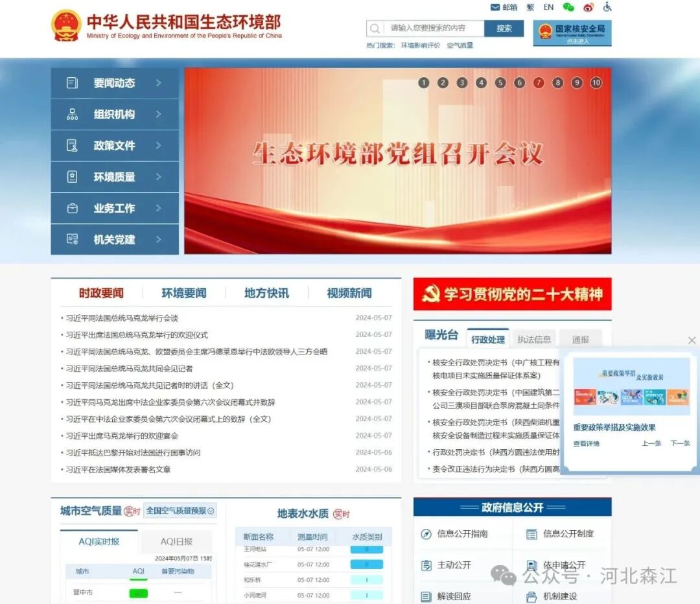Open 信息公开指南 compass icon

(x=426, y=534)
